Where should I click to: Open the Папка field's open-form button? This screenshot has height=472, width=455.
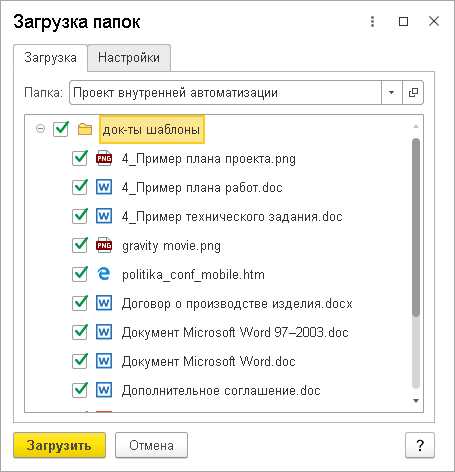click(413, 92)
